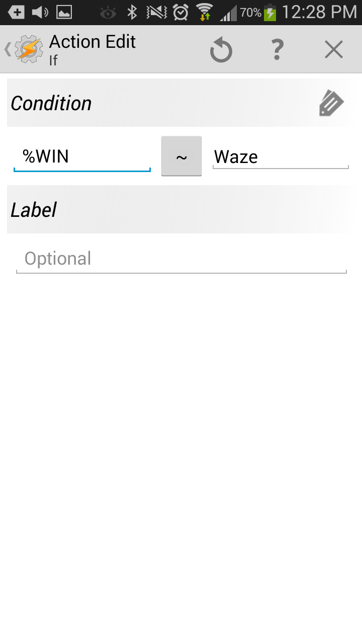
Task: Open the tilde operator selector button
Action: [182, 156]
